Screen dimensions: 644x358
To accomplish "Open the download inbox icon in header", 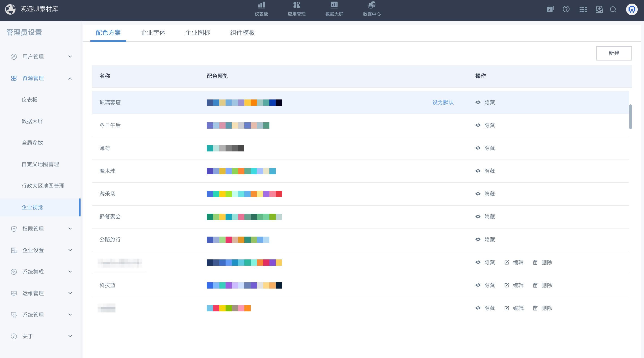I will tap(599, 9).
